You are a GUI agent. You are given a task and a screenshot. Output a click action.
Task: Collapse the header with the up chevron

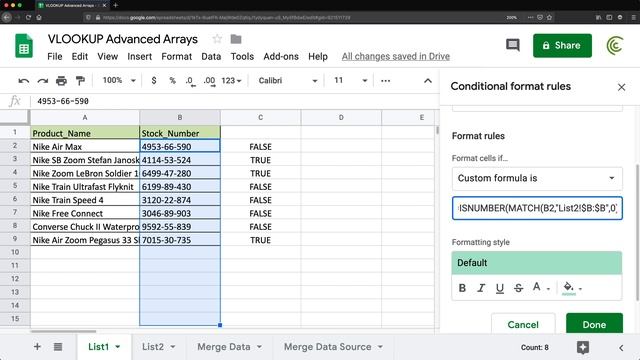point(427,81)
